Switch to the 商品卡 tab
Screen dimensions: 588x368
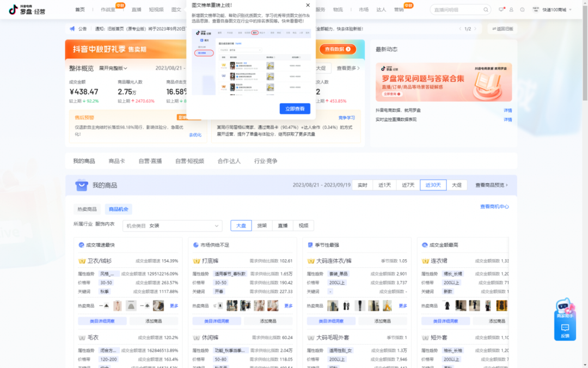(117, 161)
